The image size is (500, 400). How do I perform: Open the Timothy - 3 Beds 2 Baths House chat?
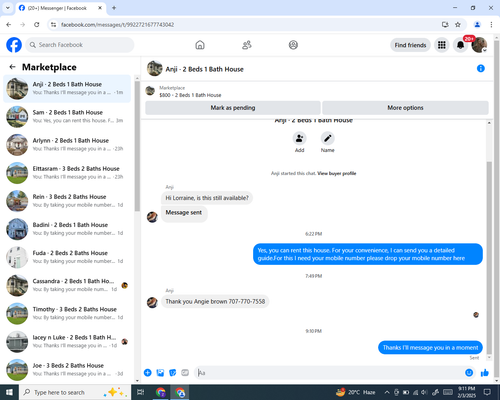[x=67, y=313]
